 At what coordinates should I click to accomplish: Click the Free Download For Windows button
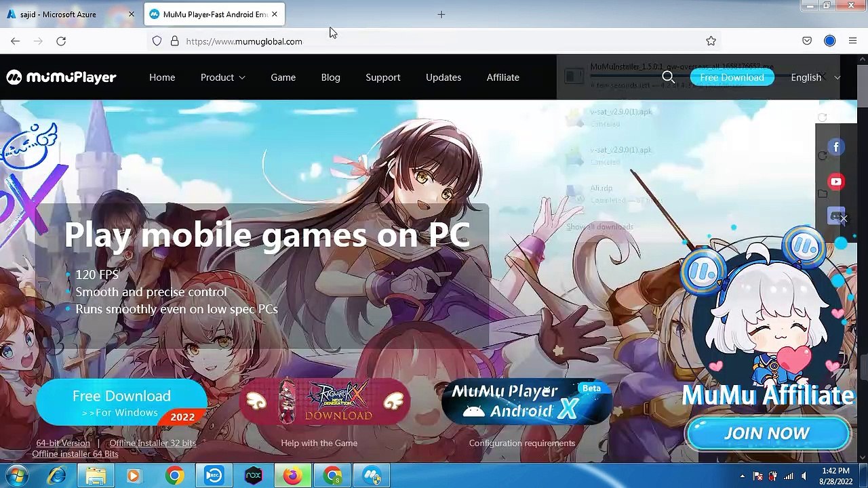[x=121, y=403]
